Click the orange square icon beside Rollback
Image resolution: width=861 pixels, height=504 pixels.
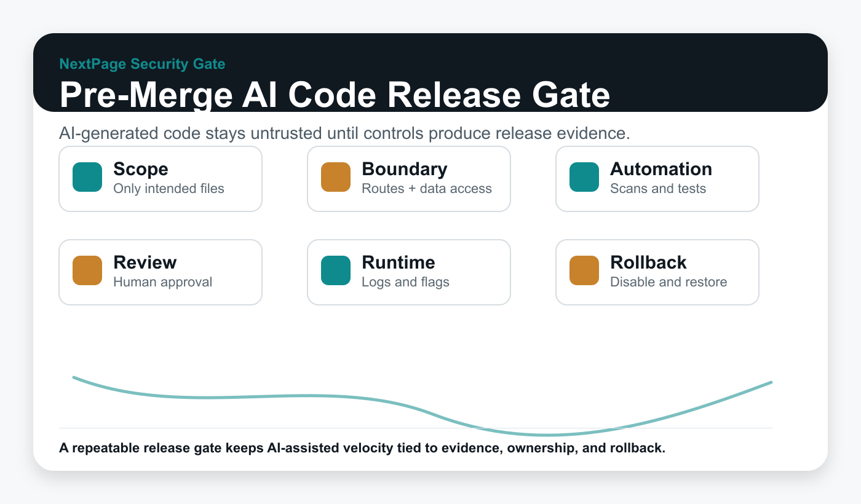584,270
